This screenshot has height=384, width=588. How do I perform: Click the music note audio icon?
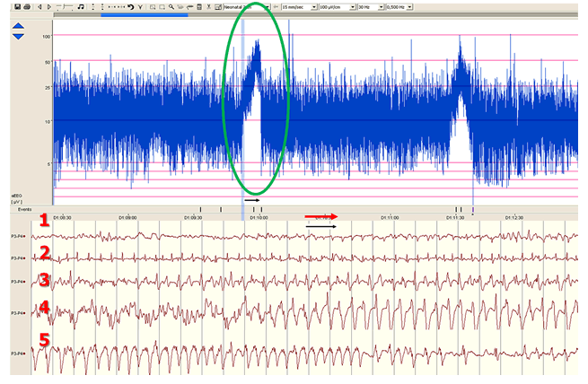coord(81,7)
